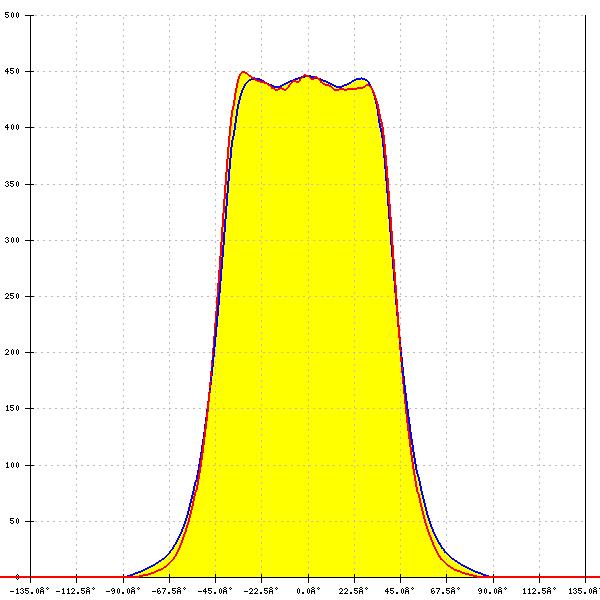Click the x-axis label "-135.0Â°"
The height and width of the screenshot is (600, 600).
click(29, 591)
